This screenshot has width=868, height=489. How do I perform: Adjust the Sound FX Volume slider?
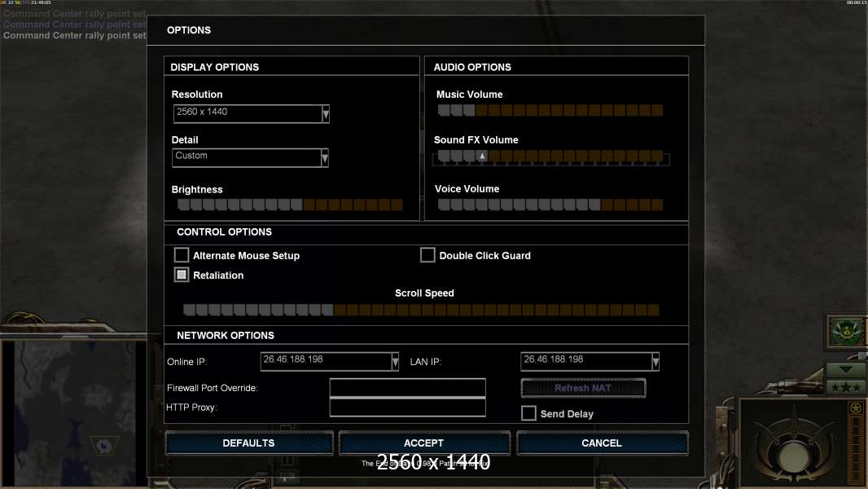[x=550, y=156]
